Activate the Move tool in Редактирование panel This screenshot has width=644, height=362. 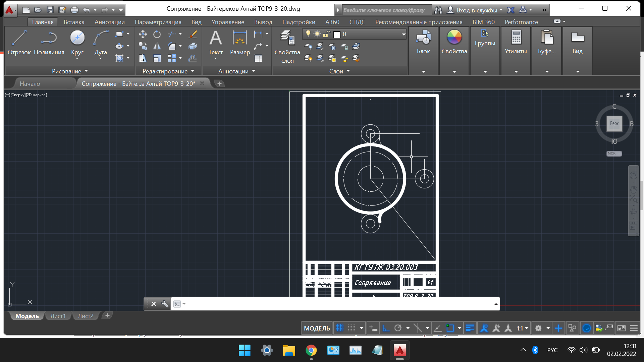143,34
